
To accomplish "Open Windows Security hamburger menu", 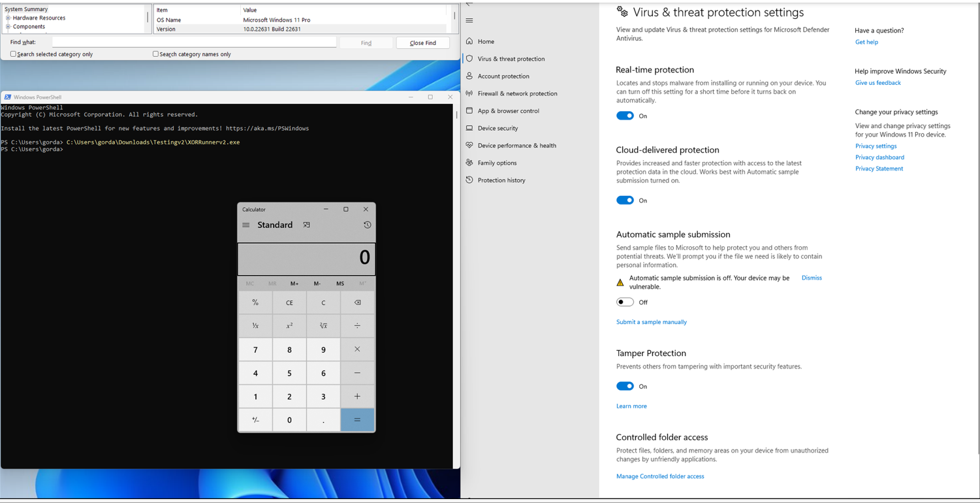I will tap(469, 20).
